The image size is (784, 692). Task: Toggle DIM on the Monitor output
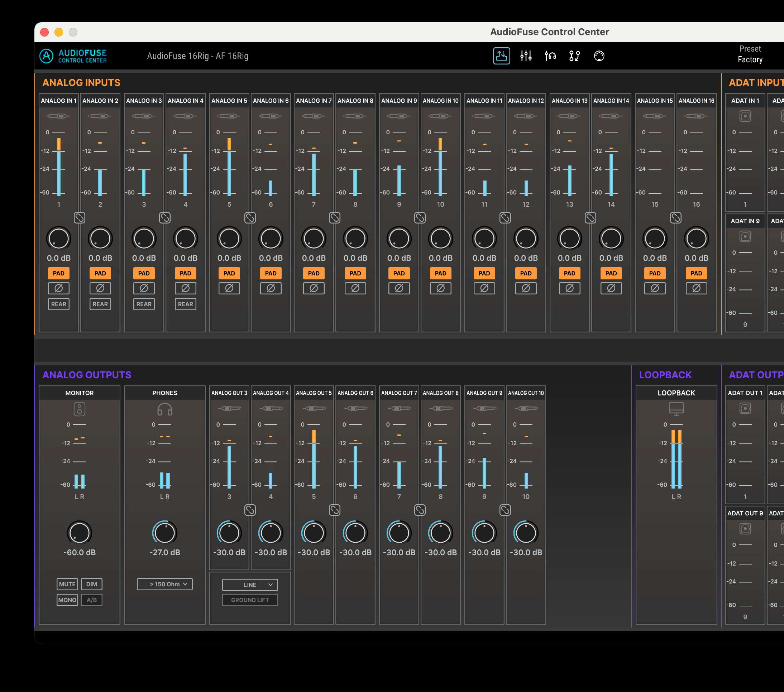point(92,584)
